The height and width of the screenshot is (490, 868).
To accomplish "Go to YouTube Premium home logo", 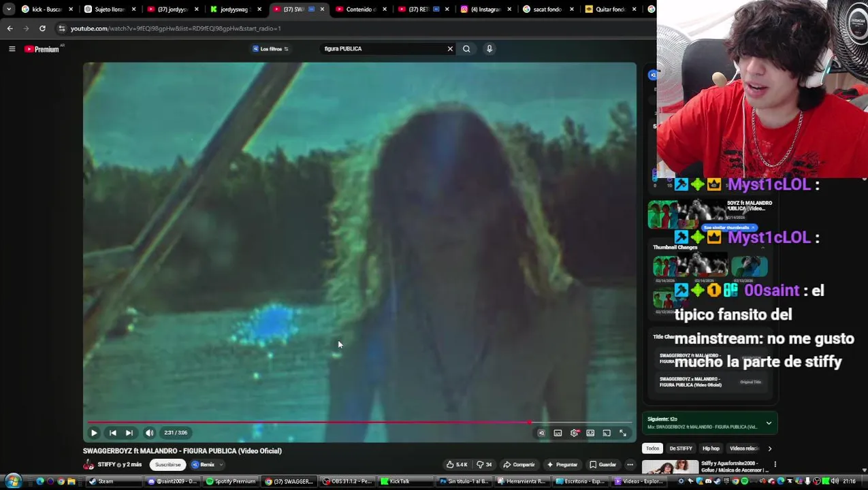I will tap(42, 49).
